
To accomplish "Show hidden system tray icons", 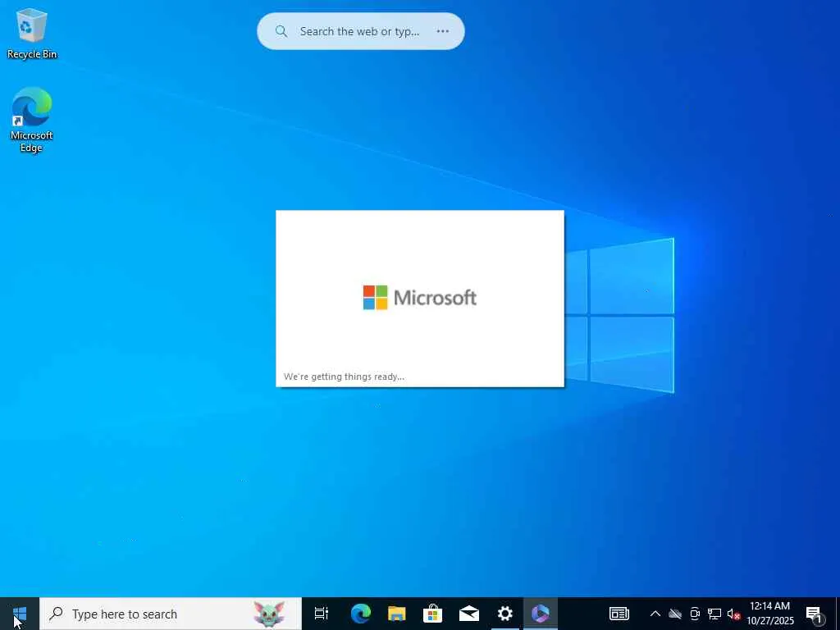I will click(655, 614).
